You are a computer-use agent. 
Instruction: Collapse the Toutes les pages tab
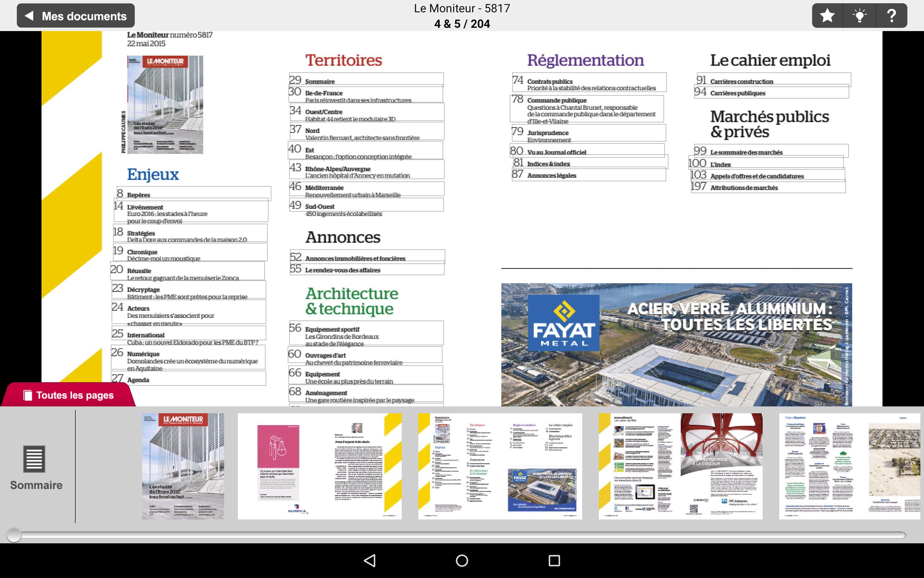(68, 395)
